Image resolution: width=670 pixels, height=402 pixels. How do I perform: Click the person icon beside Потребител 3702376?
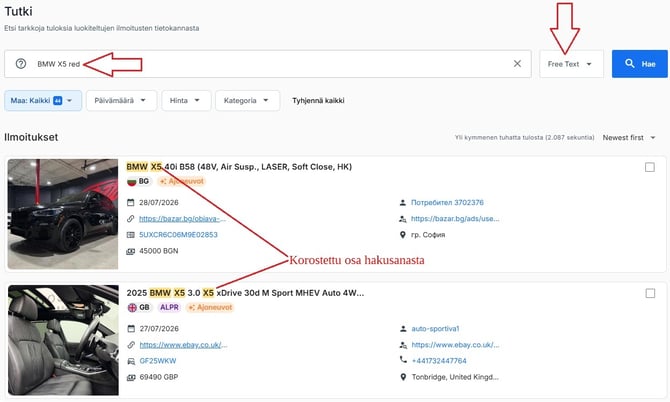(x=403, y=202)
